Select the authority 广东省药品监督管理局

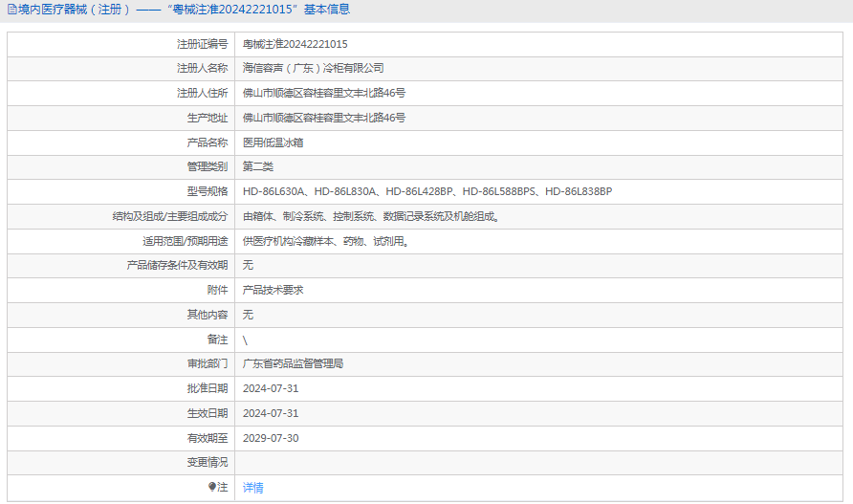point(294,364)
